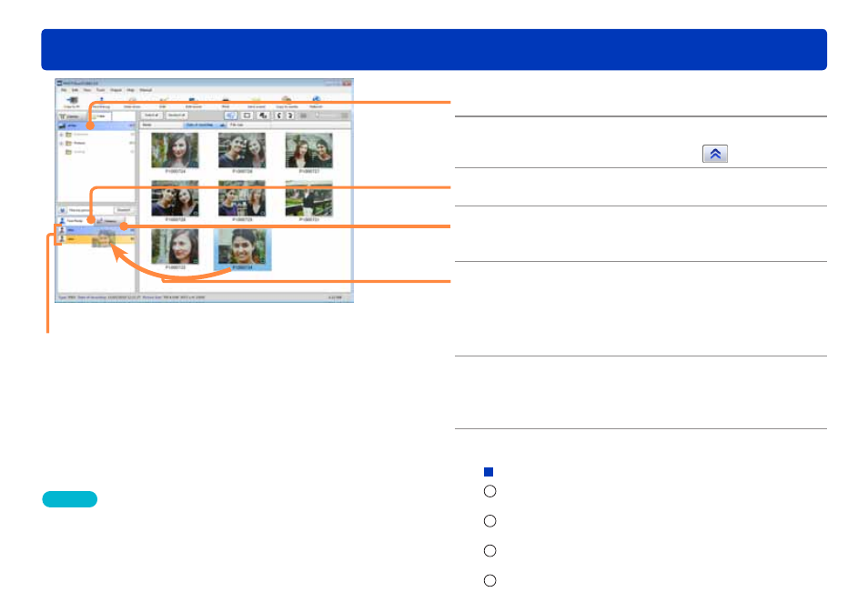Click the Edit toolbar icon

click(x=163, y=102)
